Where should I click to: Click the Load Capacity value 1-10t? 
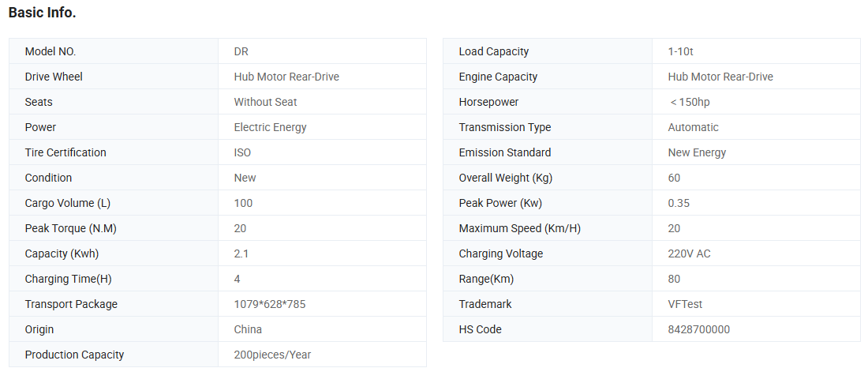coord(680,51)
